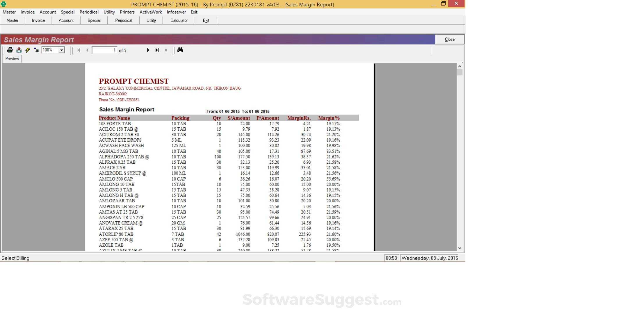Jump to last report page
The height and width of the screenshot is (328, 644).
pos(157,50)
